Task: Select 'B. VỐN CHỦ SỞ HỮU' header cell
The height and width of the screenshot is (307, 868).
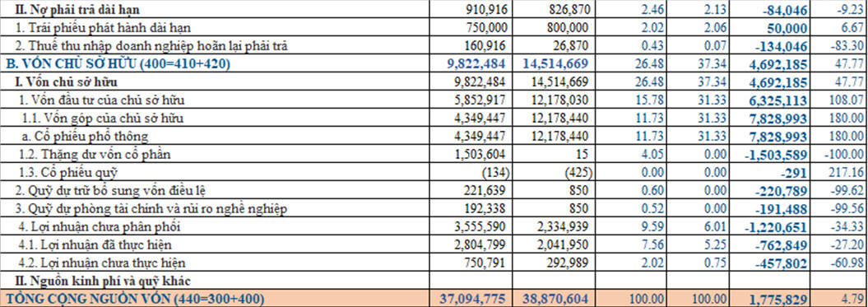Action: click(x=215, y=63)
